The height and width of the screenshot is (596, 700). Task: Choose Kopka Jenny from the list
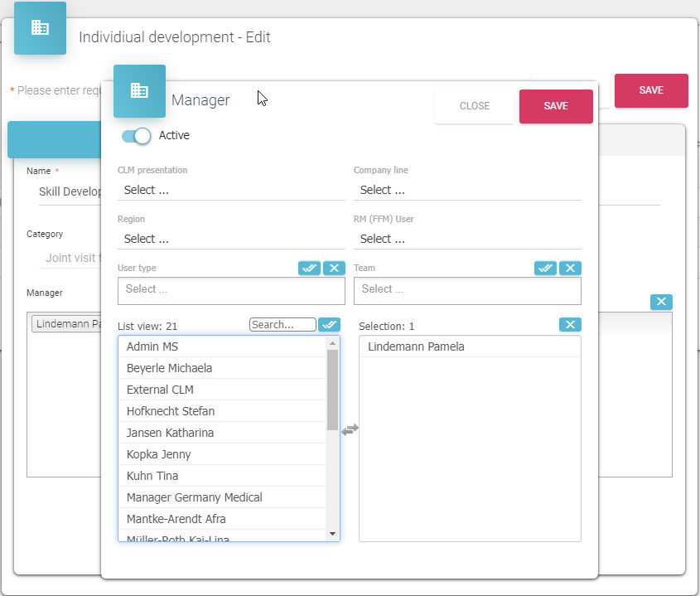tap(159, 454)
